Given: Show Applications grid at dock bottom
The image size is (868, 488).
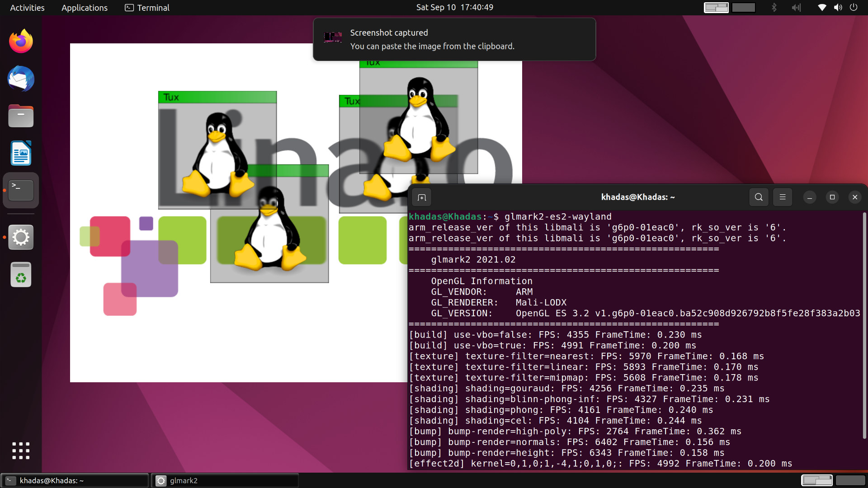Looking at the screenshot, I should click(x=21, y=450).
